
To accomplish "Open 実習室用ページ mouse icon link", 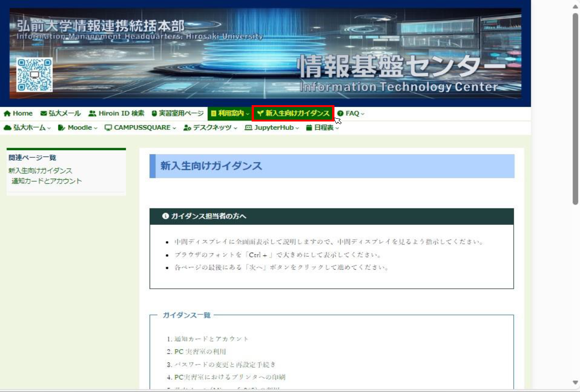I will click(178, 114).
